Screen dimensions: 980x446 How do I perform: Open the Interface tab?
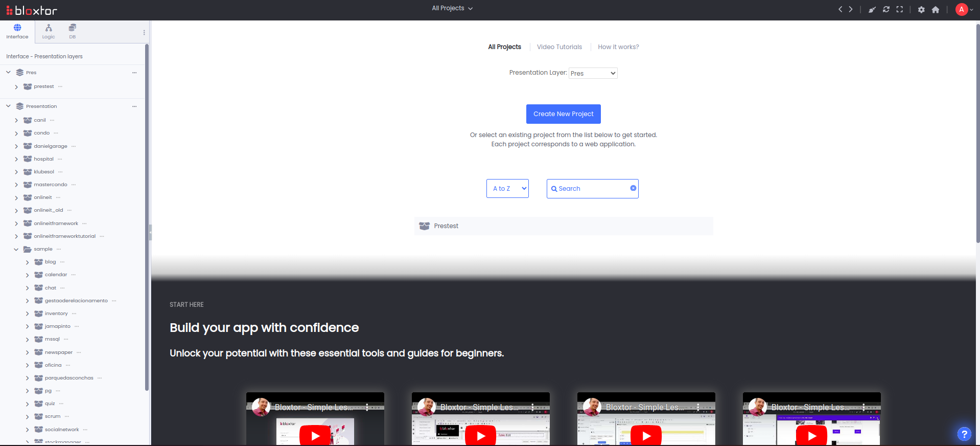click(17, 32)
